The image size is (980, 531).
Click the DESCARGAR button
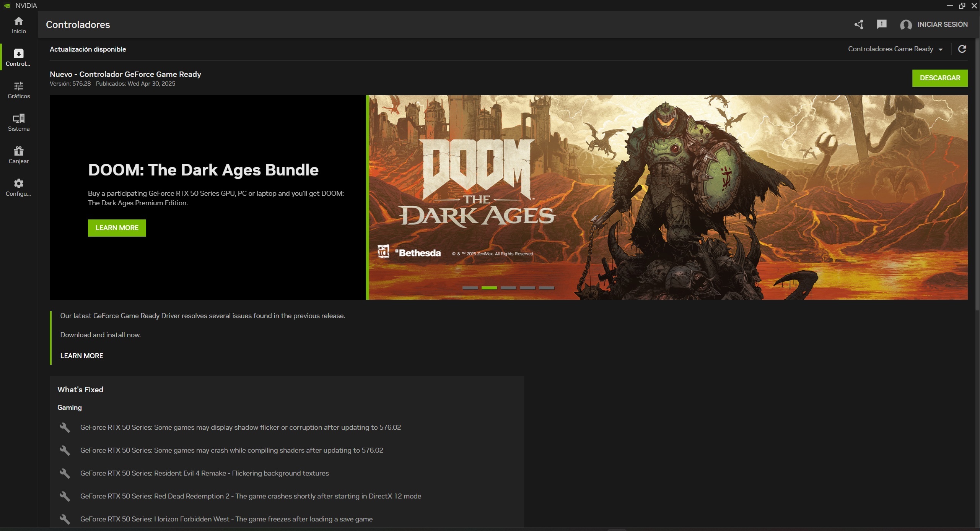(940, 78)
